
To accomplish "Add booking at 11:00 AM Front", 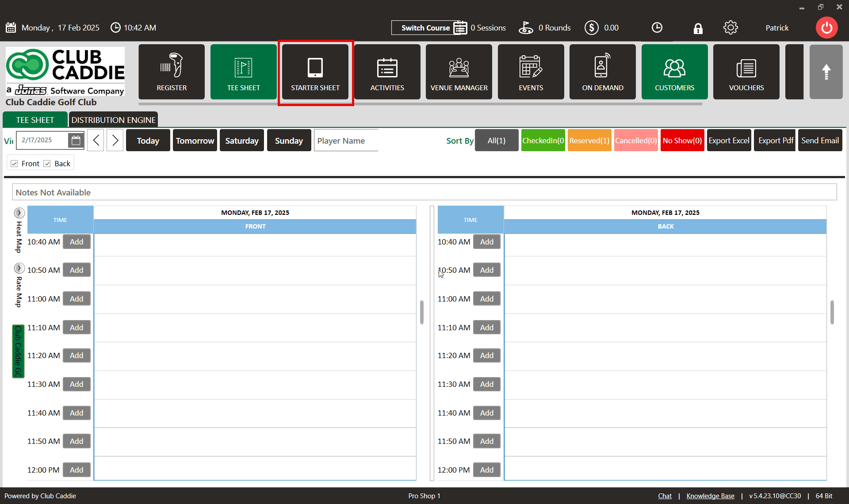I will [x=76, y=299].
